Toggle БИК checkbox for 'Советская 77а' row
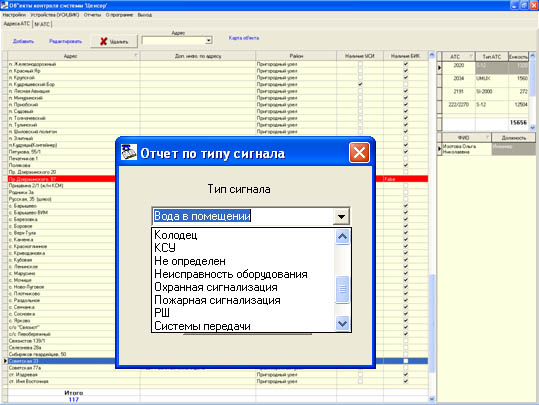The image size is (539, 405). 406,368
